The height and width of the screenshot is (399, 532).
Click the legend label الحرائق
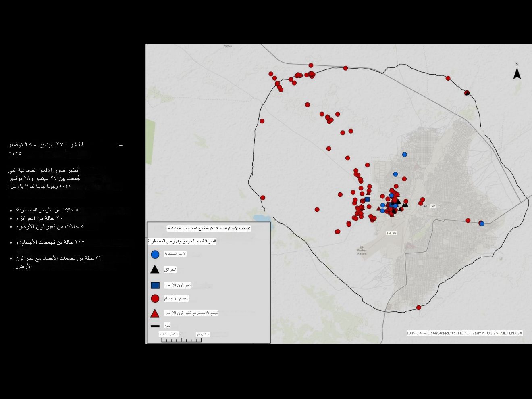pos(170,269)
